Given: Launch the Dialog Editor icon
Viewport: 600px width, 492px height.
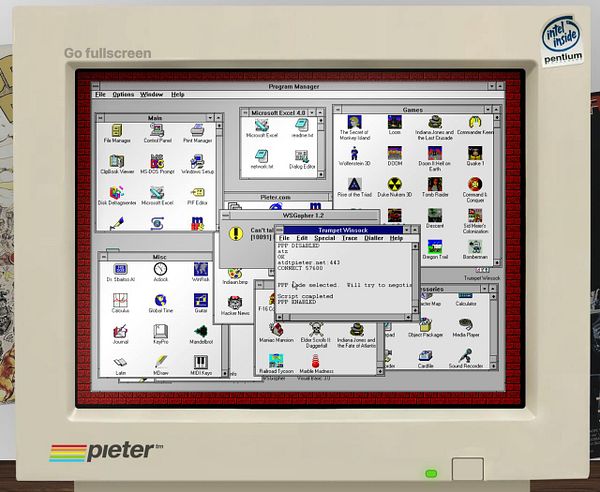Looking at the screenshot, I should click(x=302, y=157).
